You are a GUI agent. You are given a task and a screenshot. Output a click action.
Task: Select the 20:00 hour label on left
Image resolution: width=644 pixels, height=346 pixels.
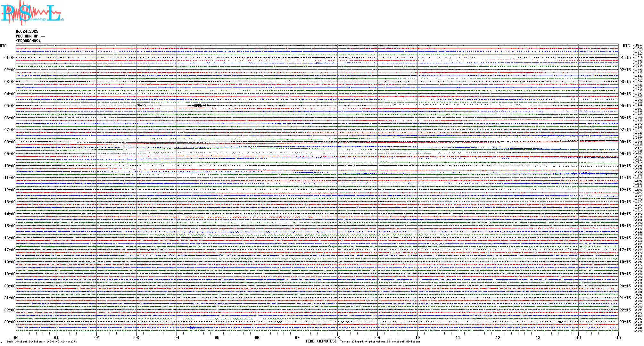(x=10, y=286)
